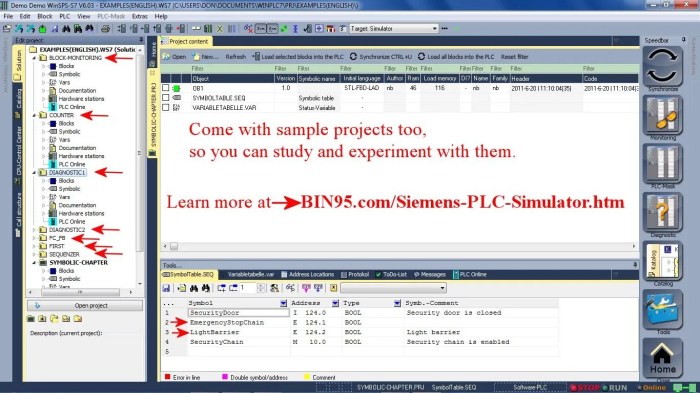Click the printer icon in the main toolbar
Viewport: 700px width, 393px height.
tap(105, 29)
